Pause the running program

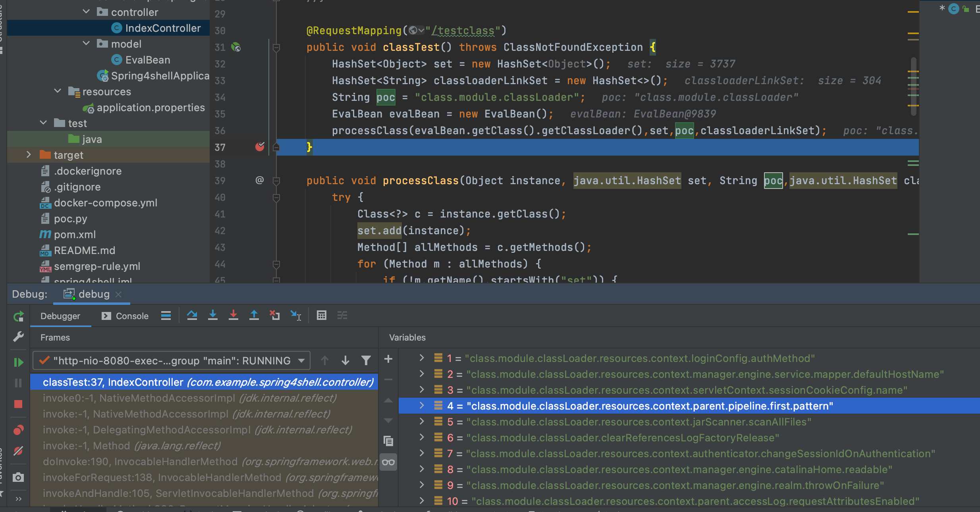tap(19, 383)
